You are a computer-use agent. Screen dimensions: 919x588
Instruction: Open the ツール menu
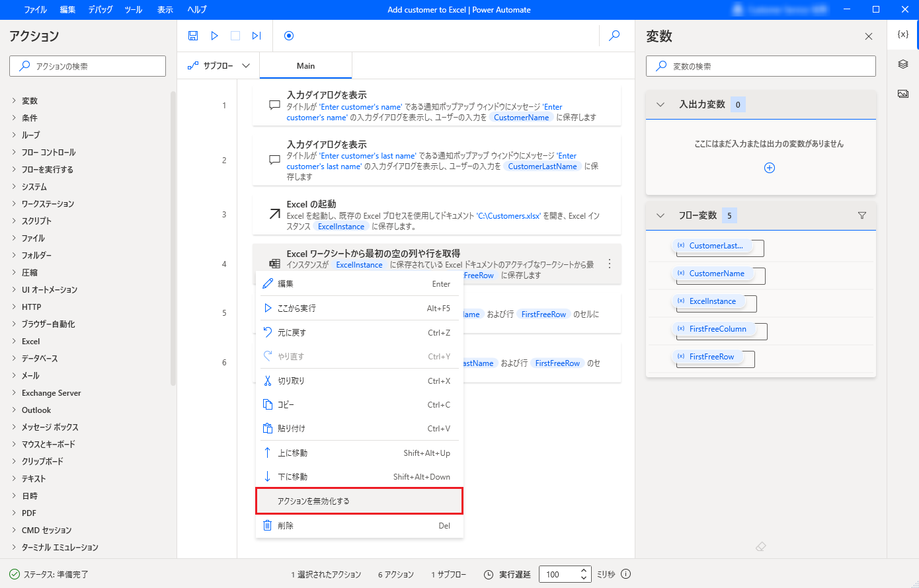point(134,10)
